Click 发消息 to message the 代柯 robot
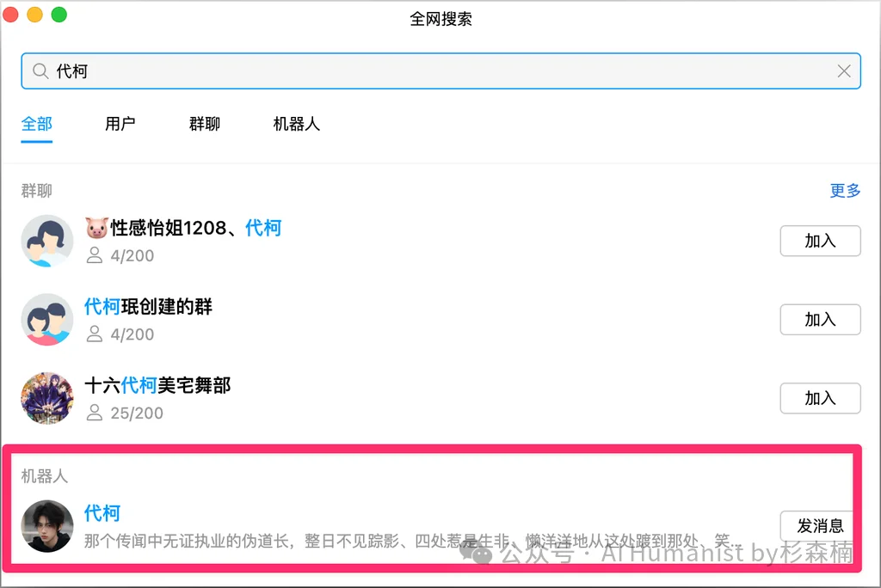Screen dimensions: 881x588 (816, 526)
